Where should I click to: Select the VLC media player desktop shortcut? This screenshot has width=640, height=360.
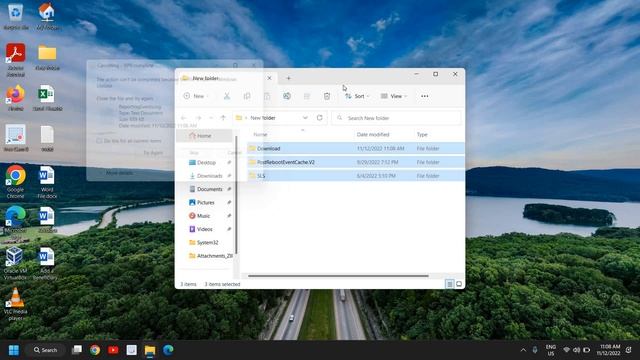click(16, 304)
